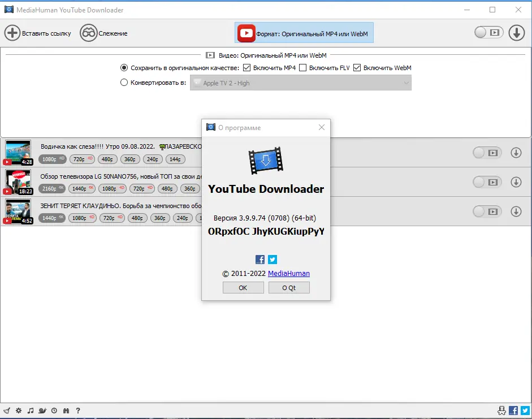Click the YouTube logo on the Format banner

pyautogui.click(x=246, y=33)
